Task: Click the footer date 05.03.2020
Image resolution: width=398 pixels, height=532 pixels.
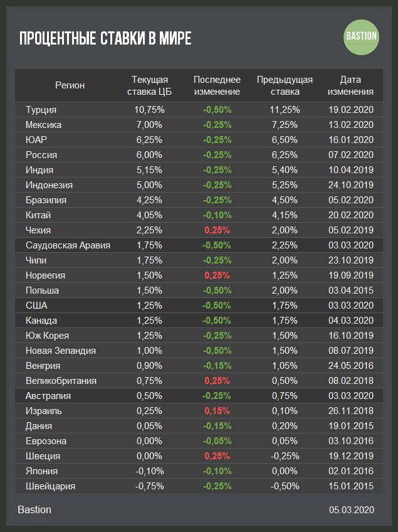Action: (351, 510)
